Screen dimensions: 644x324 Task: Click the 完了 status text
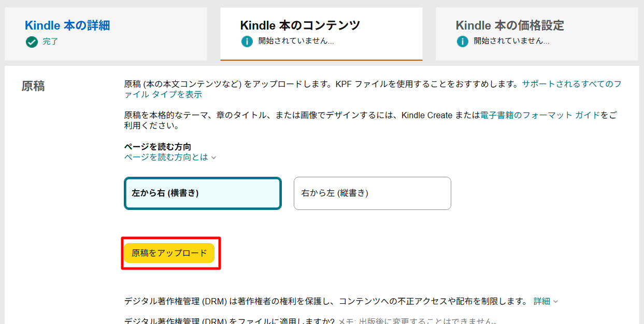tap(50, 41)
